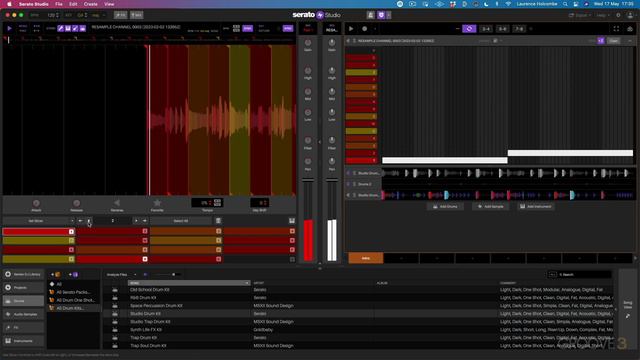640x360 pixels.
Task: Select Synth Life FX Kit row
Action: tap(358, 329)
